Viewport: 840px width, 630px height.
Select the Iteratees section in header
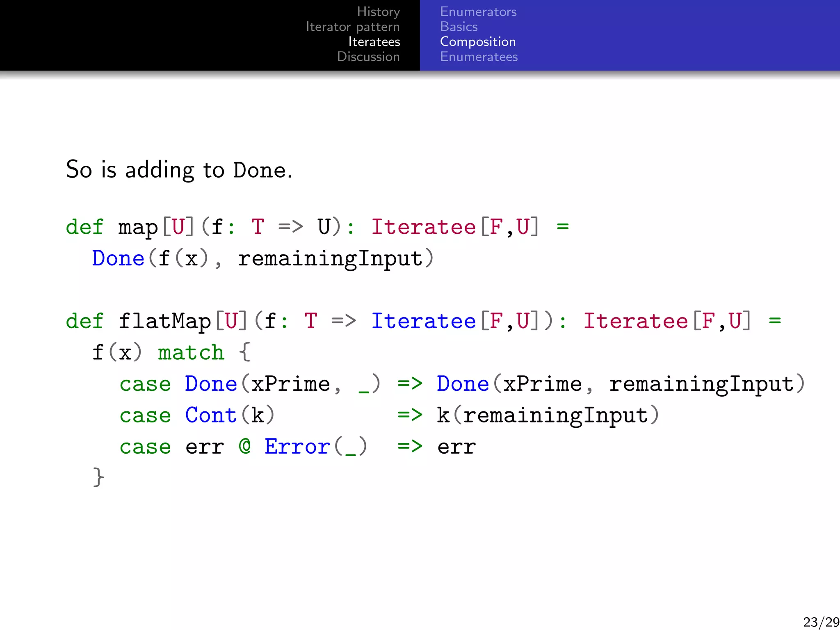[374, 41]
